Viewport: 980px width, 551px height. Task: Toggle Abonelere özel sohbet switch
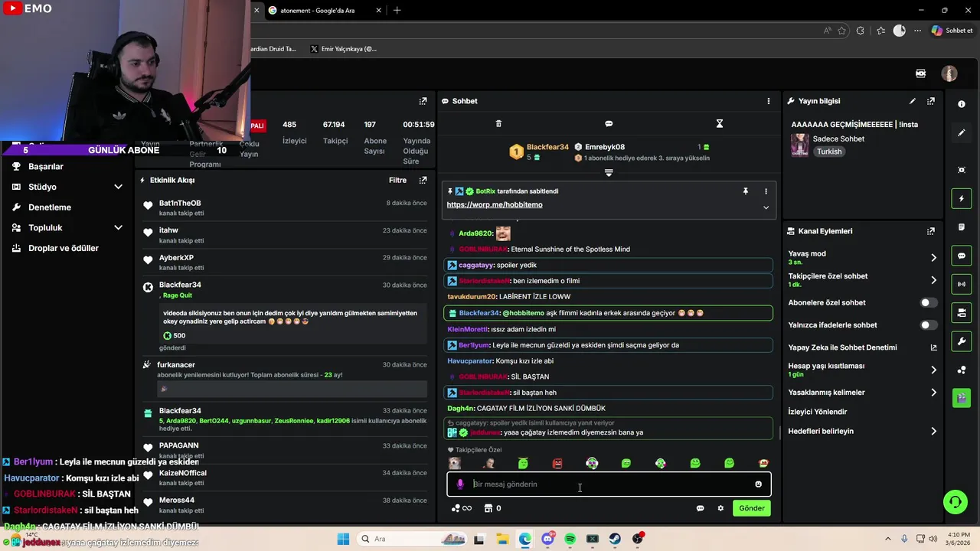pos(928,303)
